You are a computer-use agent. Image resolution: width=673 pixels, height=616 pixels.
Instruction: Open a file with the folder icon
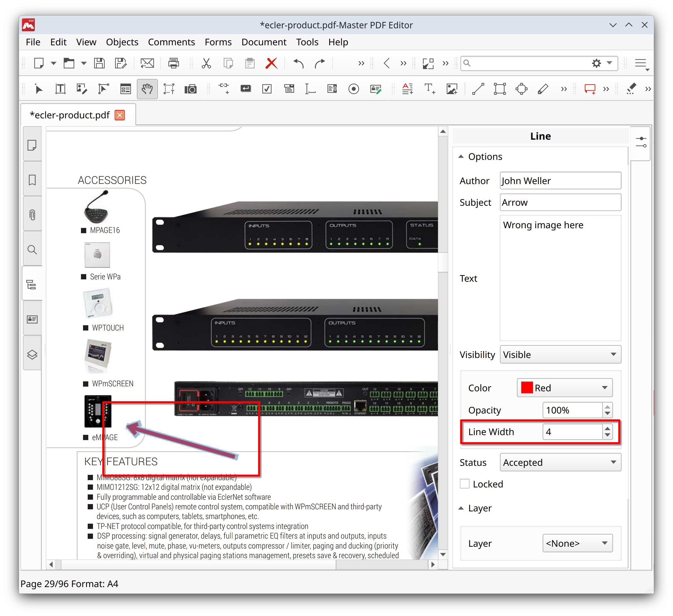pyautogui.click(x=69, y=63)
